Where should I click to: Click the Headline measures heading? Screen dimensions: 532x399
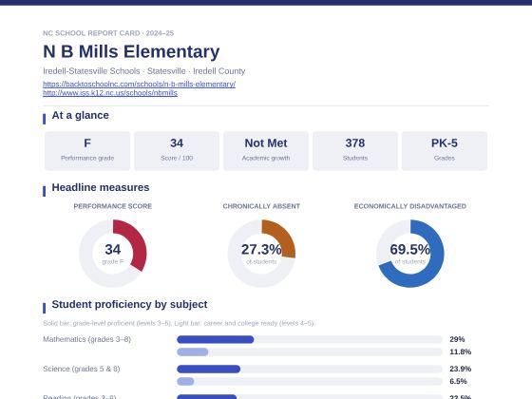point(101,188)
